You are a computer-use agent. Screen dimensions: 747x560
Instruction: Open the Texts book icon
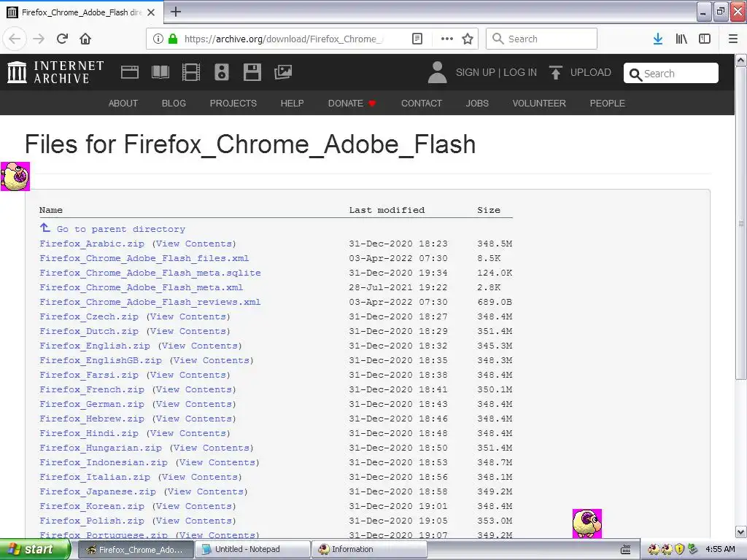point(160,72)
